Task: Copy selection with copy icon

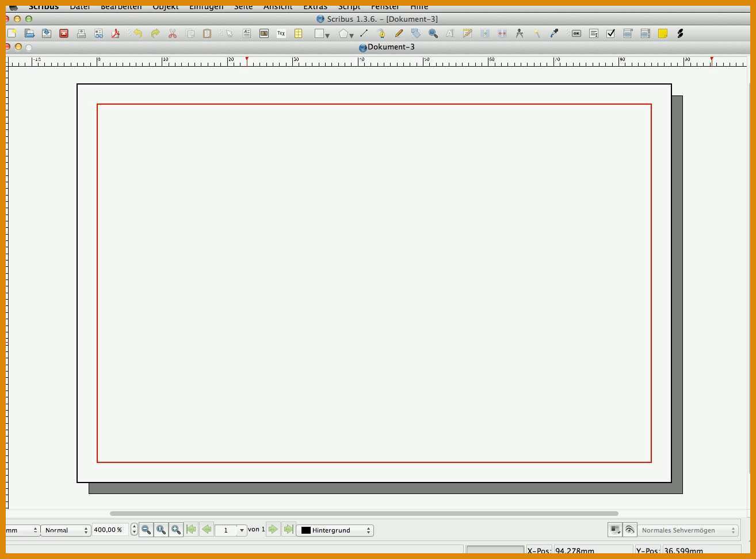Action: click(x=190, y=33)
